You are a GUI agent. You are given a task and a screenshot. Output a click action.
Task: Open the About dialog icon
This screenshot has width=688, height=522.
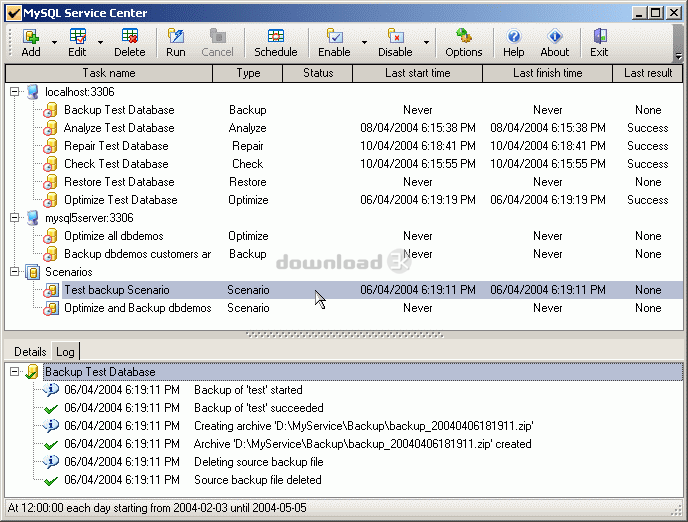[x=555, y=36]
